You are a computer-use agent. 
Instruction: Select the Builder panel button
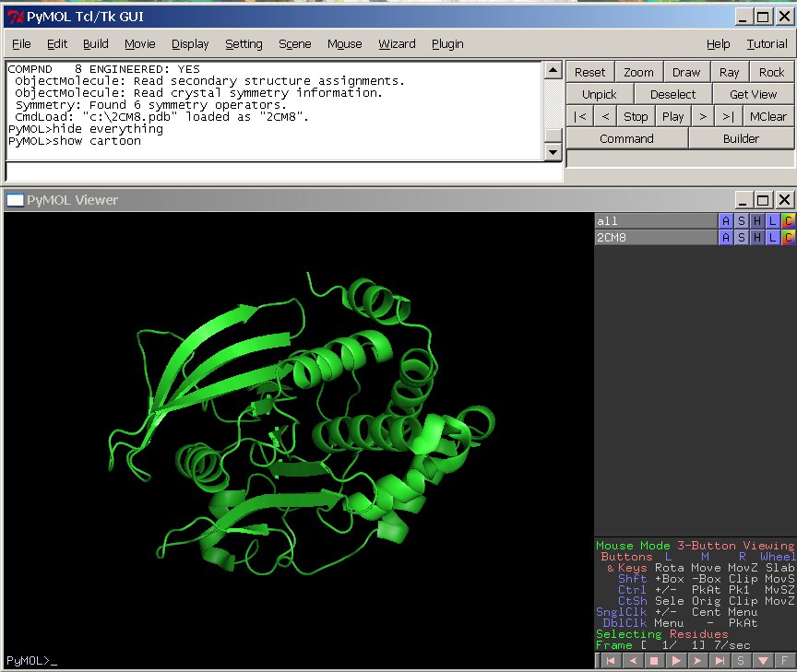pyautogui.click(x=741, y=138)
